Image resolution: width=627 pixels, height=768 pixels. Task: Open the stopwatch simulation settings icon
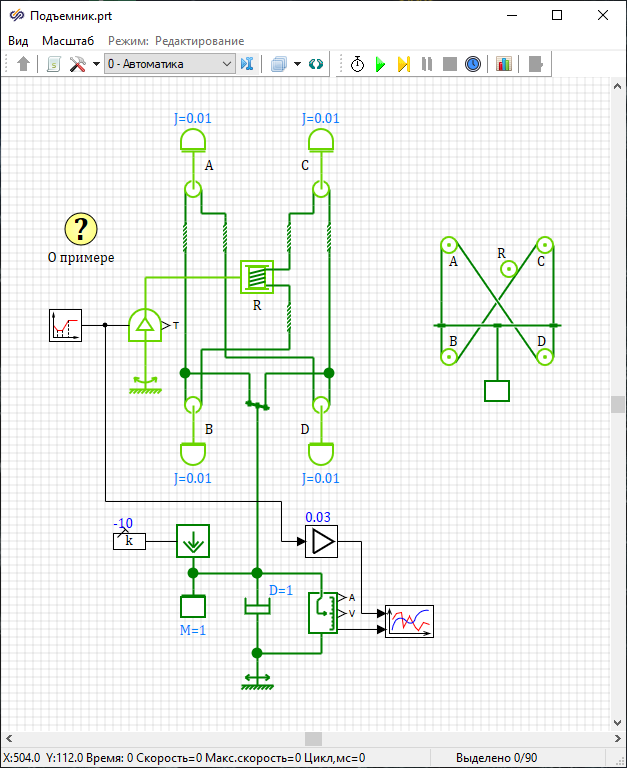click(357, 64)
